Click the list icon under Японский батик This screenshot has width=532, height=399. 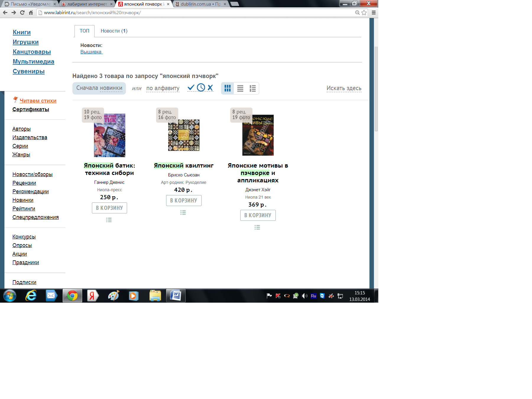pyautogui.click(x=109, y=220)
